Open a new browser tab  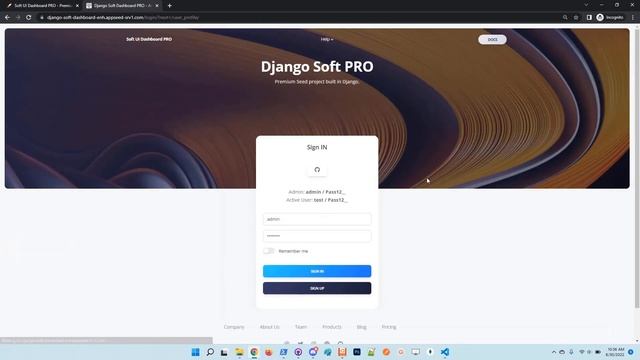pos(169,6)
